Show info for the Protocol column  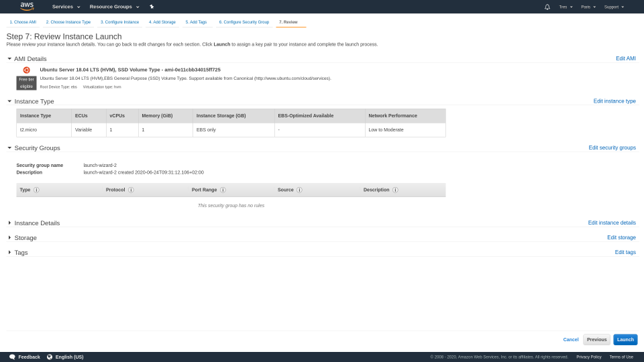coord(131,190)
